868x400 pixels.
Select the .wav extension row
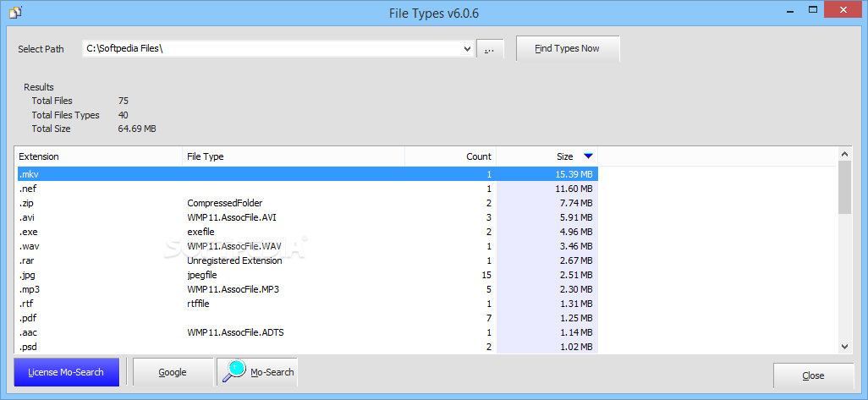pos(307,246)
